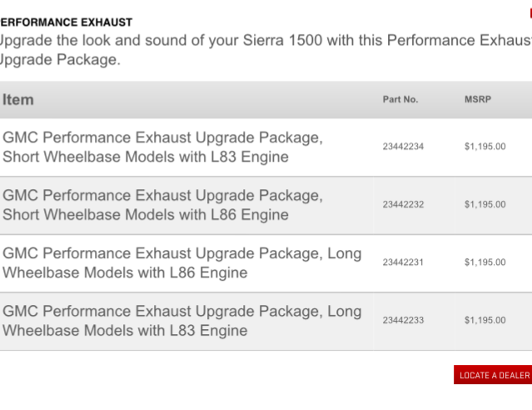Select Short Wheelbase L83 Engine package row
Viewport: 532px width, 410px height.
click(x=266, y=147)
